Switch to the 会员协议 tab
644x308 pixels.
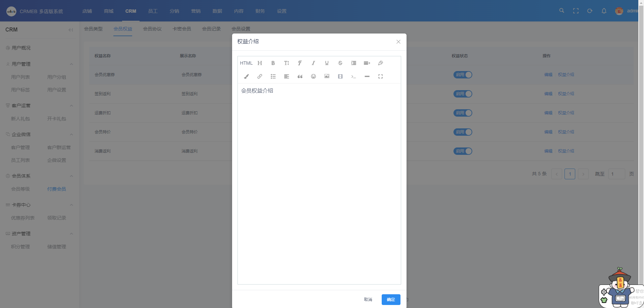pos(152,29)
